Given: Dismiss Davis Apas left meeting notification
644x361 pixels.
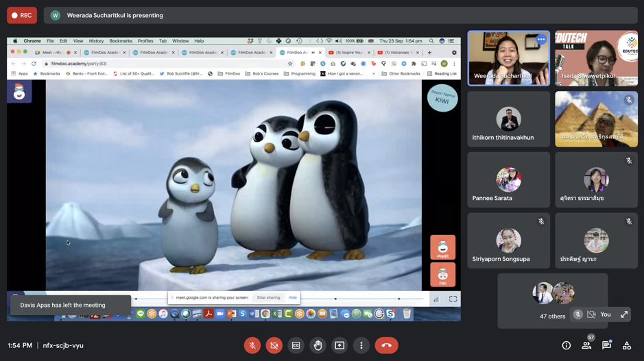Looking at the screenshot, I should (x=70, y=306).
